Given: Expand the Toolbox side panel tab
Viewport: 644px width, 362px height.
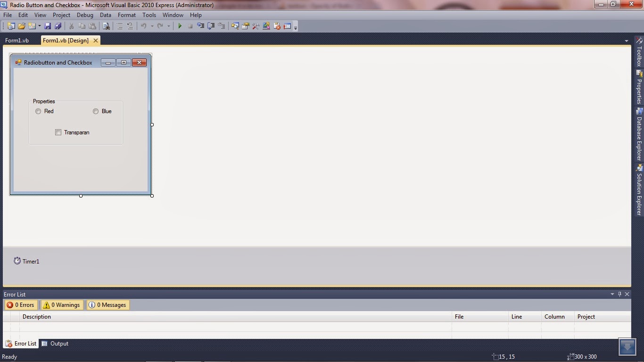Looking at the screenshot, I should (639, 52).
